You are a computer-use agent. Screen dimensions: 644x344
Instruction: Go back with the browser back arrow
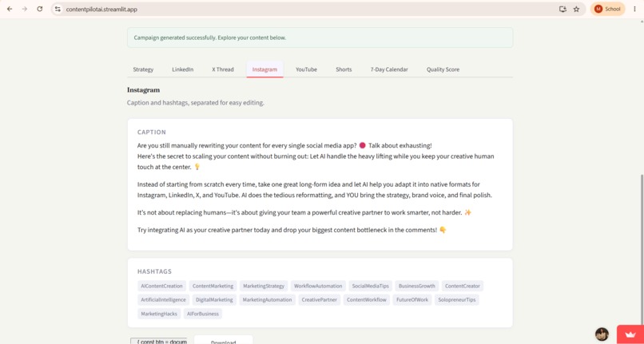(x=10, y=9)
